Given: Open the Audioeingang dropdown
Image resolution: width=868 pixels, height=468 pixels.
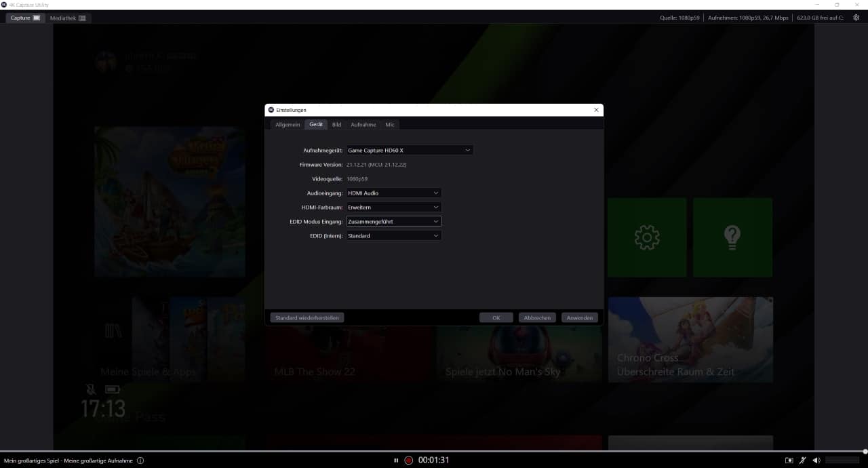Looking at the screenshot, I should click(393, 193).
